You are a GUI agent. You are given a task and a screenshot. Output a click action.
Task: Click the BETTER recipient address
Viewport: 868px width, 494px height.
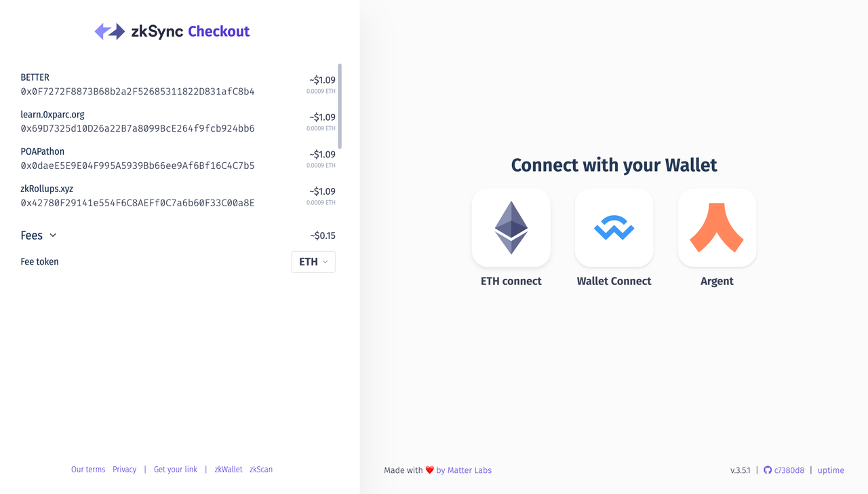(x=138, y=92)
